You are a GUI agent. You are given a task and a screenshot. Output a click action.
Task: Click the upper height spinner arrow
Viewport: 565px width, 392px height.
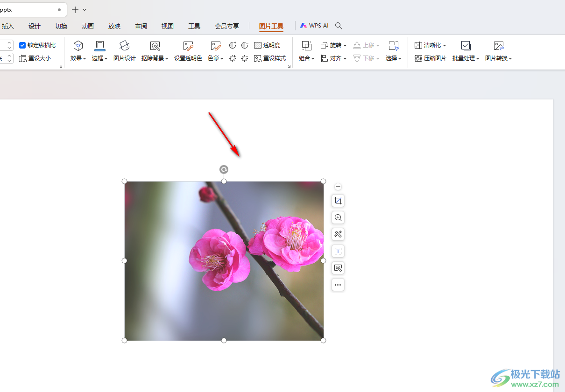point(10,42)
